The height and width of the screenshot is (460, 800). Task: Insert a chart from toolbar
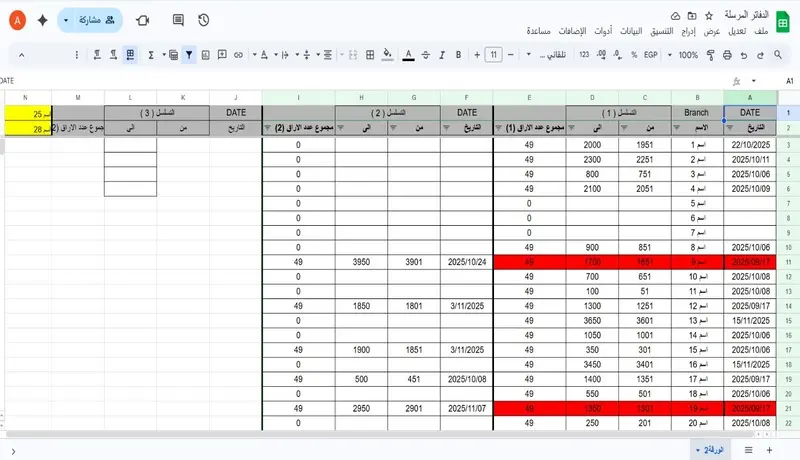206,55
